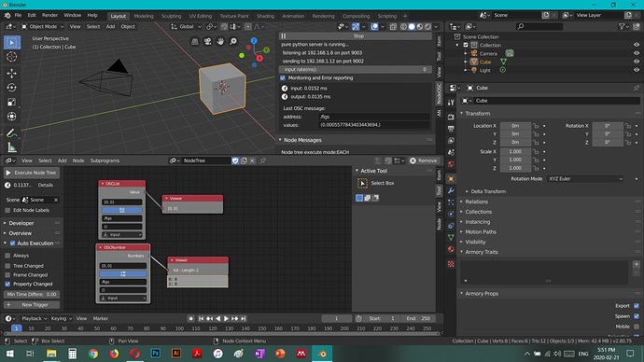
Task: Adjust the Min Time Difference field
Action: [32, 294]
